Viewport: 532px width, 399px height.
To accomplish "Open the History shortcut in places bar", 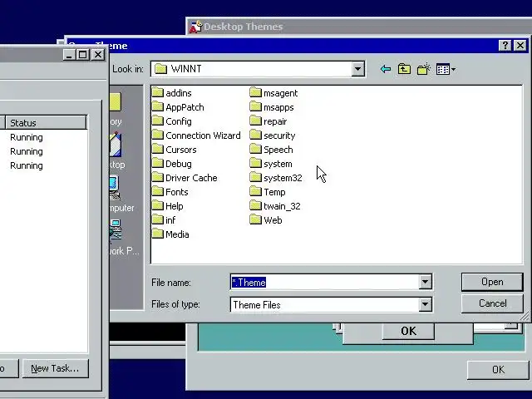I will pos(116,109).
